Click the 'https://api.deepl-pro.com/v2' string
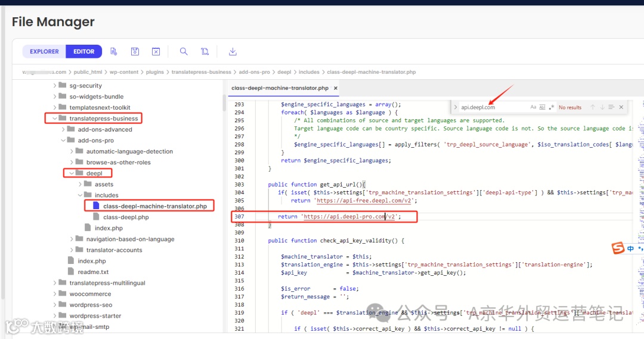644x339 pixels. point(350,216)
